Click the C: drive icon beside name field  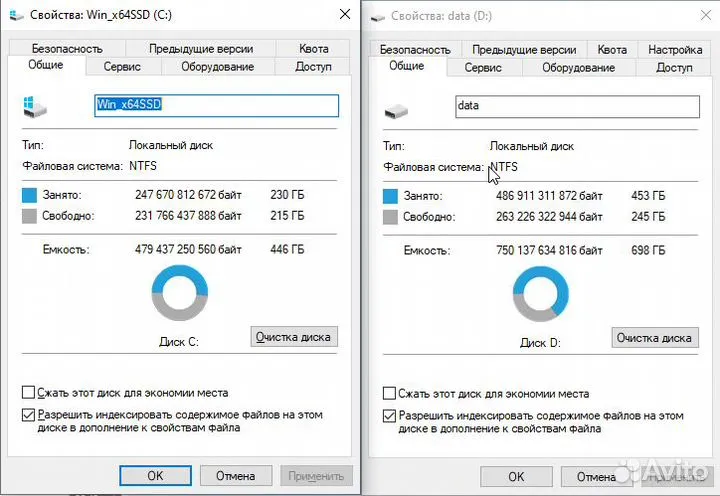tap(35, 107)
